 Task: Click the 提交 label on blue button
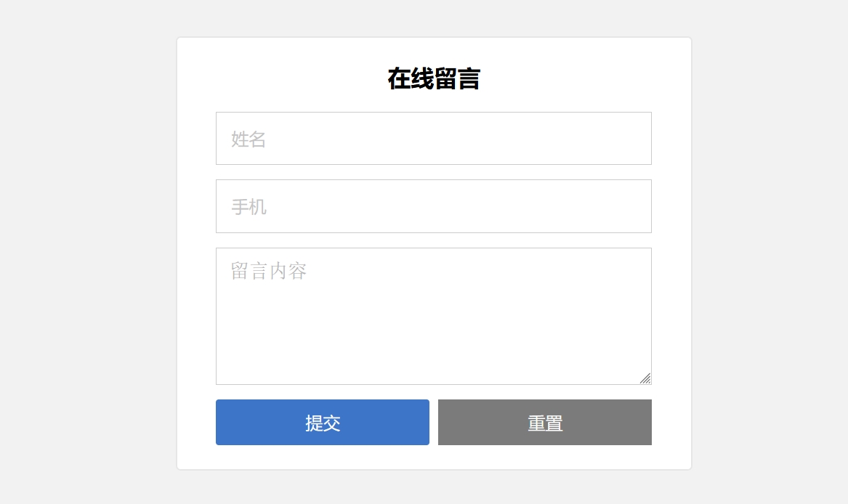point(323,423)
